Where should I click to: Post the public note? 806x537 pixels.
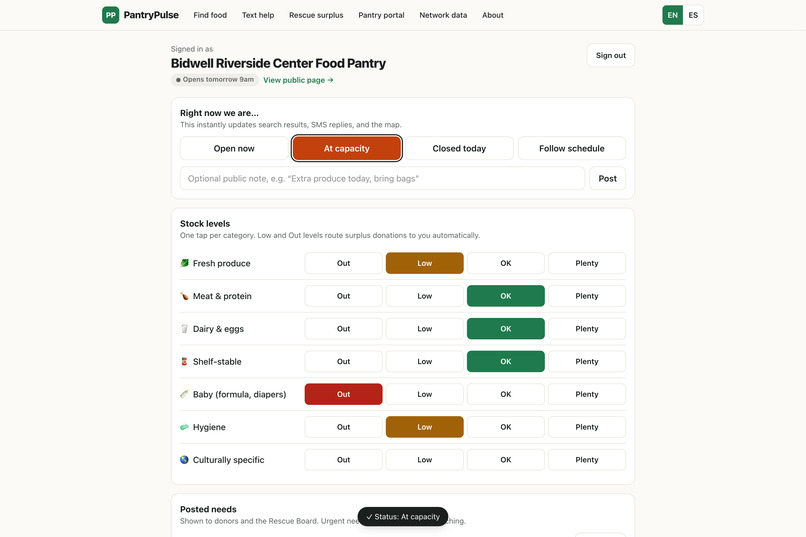pos(608,178)
